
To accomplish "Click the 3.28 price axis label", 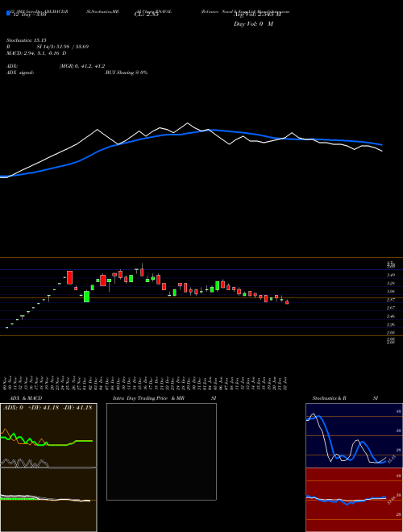I will pyautogui.click(x=390, y=283).
